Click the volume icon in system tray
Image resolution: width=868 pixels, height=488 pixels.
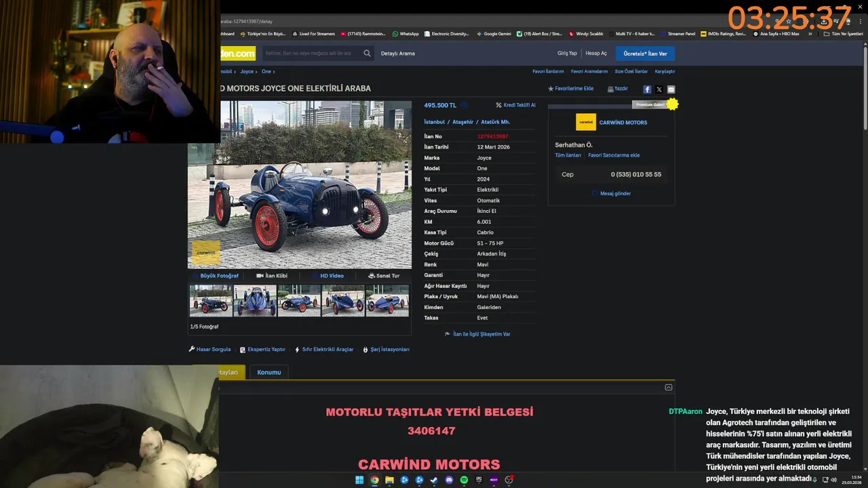(833, 480)
